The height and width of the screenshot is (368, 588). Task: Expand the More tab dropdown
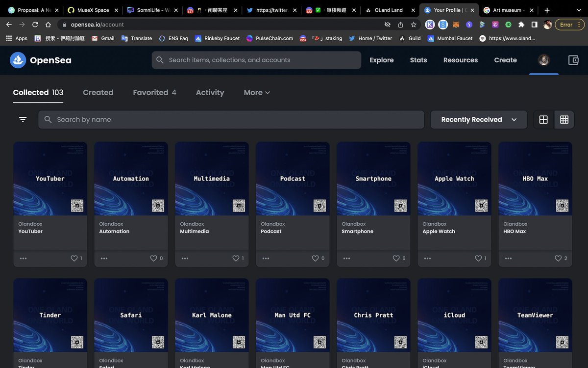(257, 92)
